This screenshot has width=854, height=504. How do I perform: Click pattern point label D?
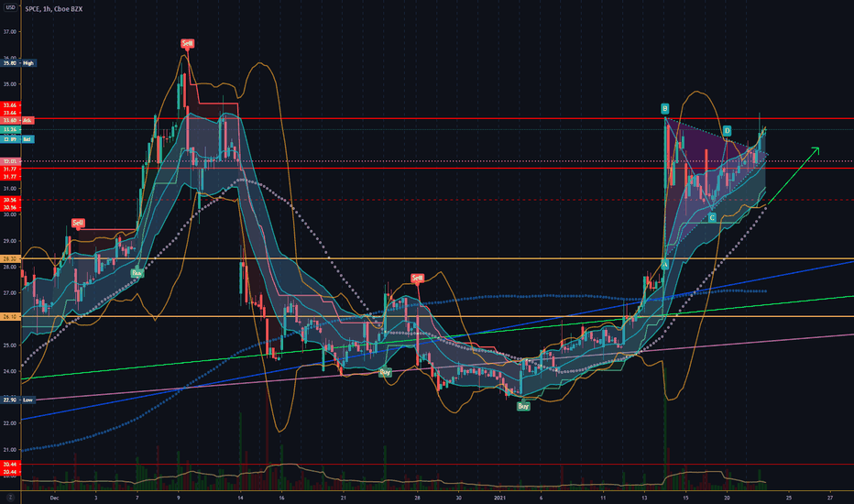point(728,131)
